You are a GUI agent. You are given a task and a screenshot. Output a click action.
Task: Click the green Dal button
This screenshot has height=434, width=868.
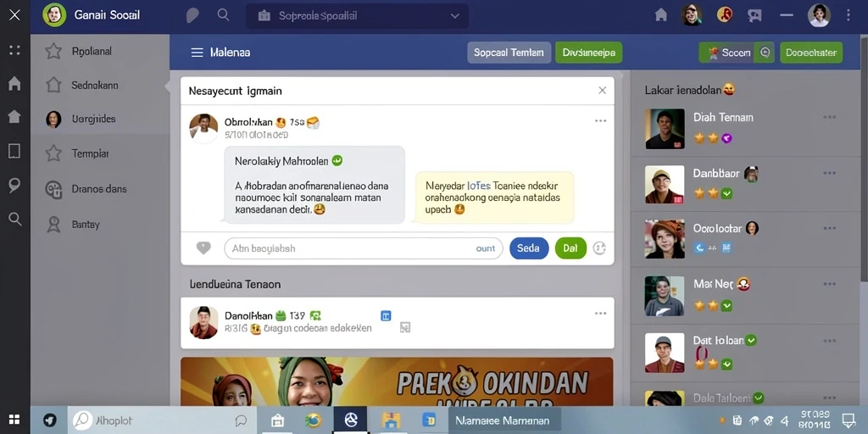point(570,248)
